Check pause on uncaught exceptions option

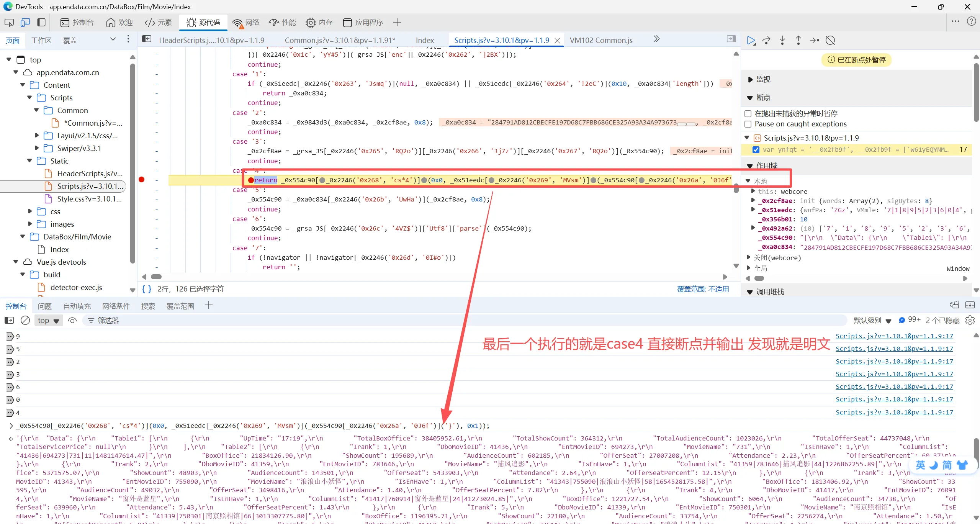748,114
